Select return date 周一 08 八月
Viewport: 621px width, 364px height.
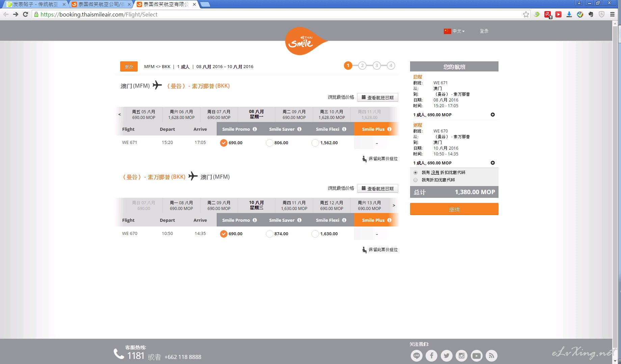click(x=182, y=206)
